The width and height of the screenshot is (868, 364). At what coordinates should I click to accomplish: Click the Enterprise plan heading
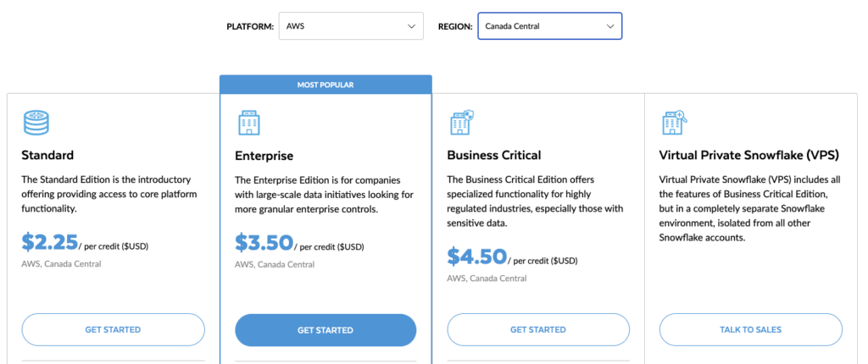(264, 156)
